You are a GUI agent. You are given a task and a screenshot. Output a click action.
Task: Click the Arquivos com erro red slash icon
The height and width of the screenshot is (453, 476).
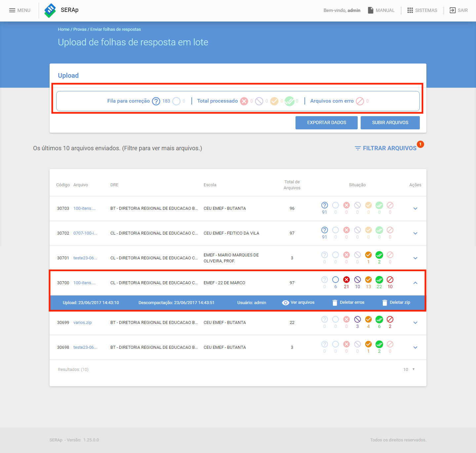360,101
